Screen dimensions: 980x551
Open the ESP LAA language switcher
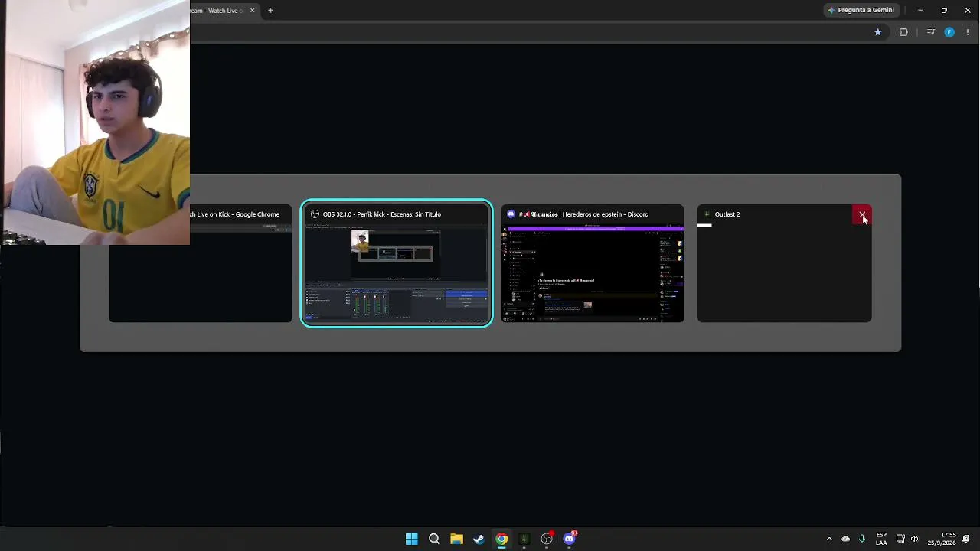point(881,539)
